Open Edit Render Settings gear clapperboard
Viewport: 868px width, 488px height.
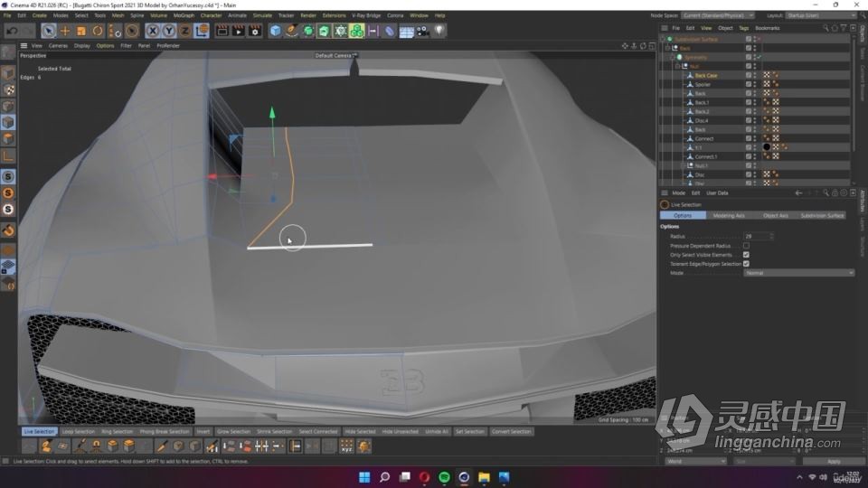point(255,31)
